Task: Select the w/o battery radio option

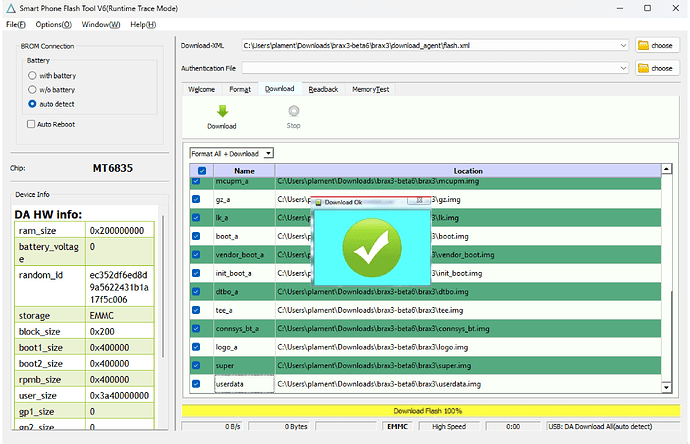Action: [x=32, y=90]
